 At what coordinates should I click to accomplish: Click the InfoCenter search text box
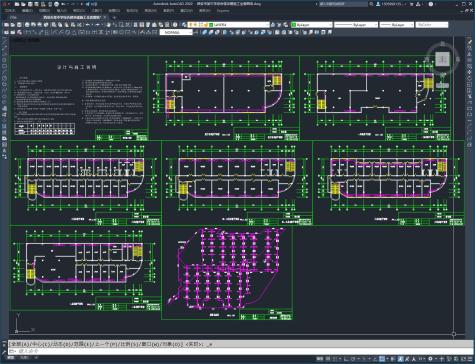(343, 4)
